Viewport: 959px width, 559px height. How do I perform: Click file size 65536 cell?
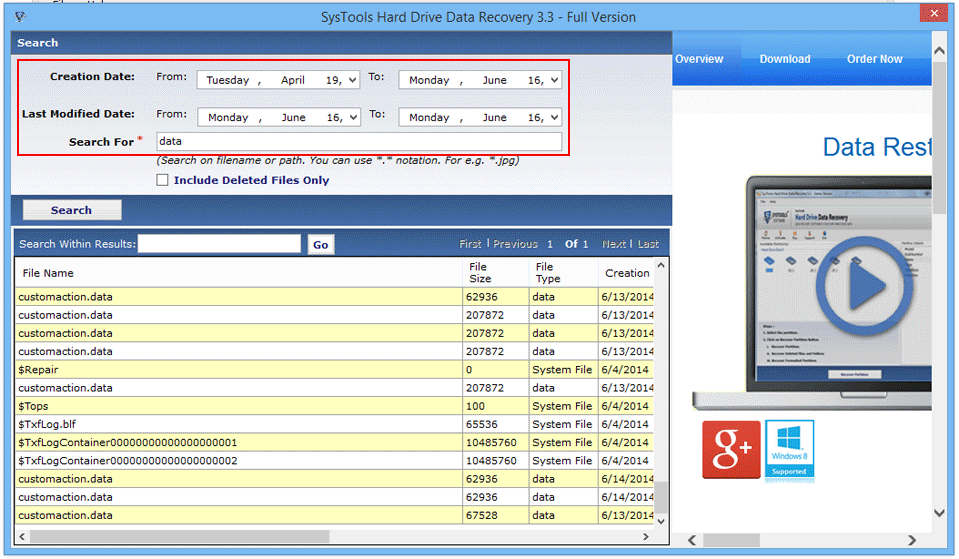click(496, 424)
